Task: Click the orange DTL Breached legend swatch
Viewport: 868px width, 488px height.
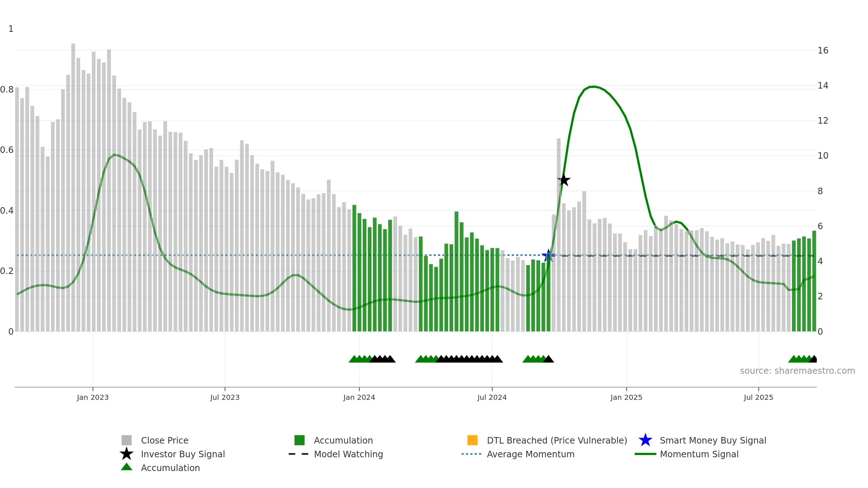Action: pos(472,440)
